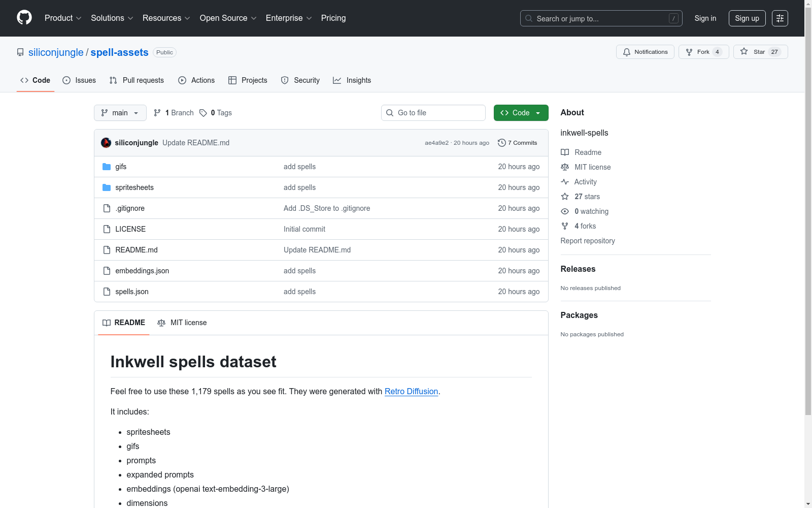Click the star icon beside 27 stars

565,197
